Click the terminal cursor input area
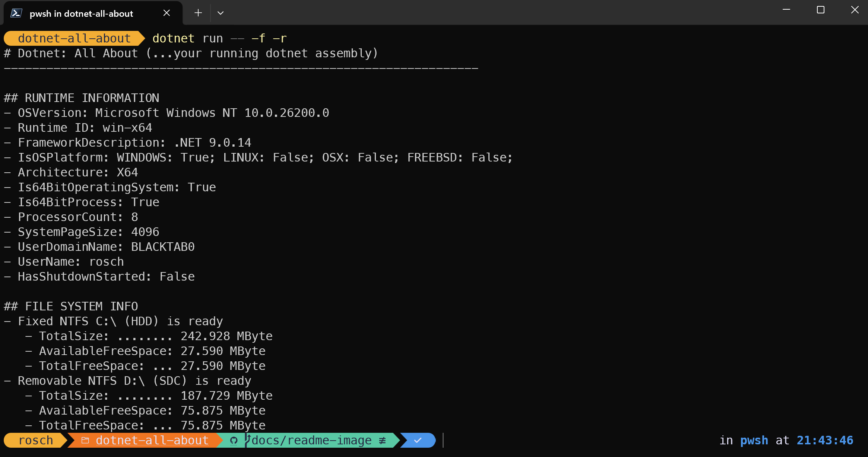 pyautogui.click(x=443, y=440)
